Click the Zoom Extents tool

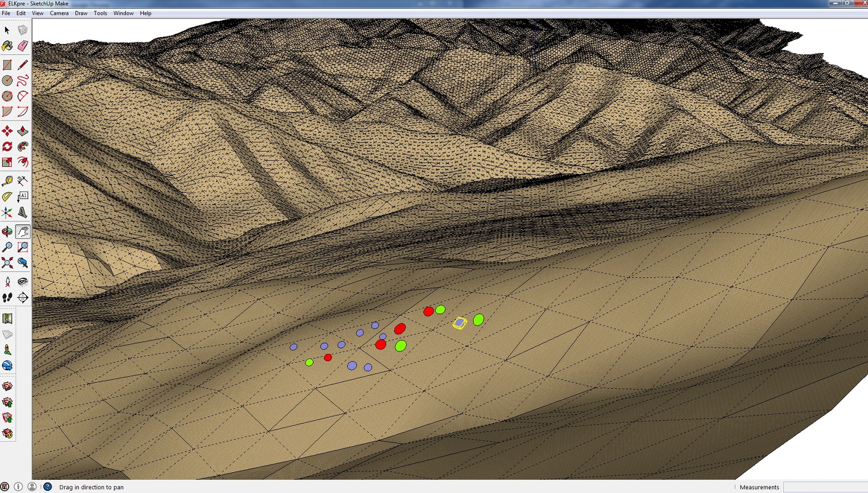coord(7,263)
